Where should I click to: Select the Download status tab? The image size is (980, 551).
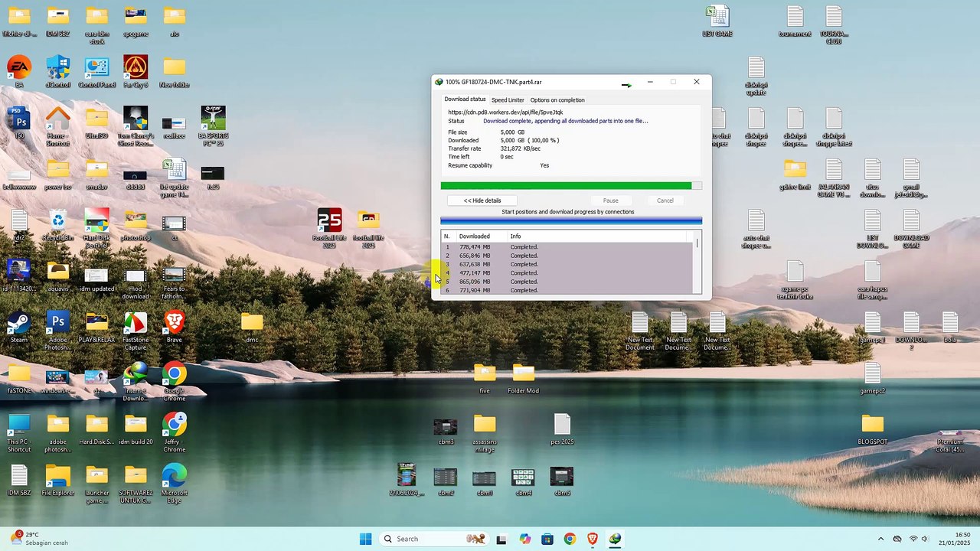[x=465, y=99]
